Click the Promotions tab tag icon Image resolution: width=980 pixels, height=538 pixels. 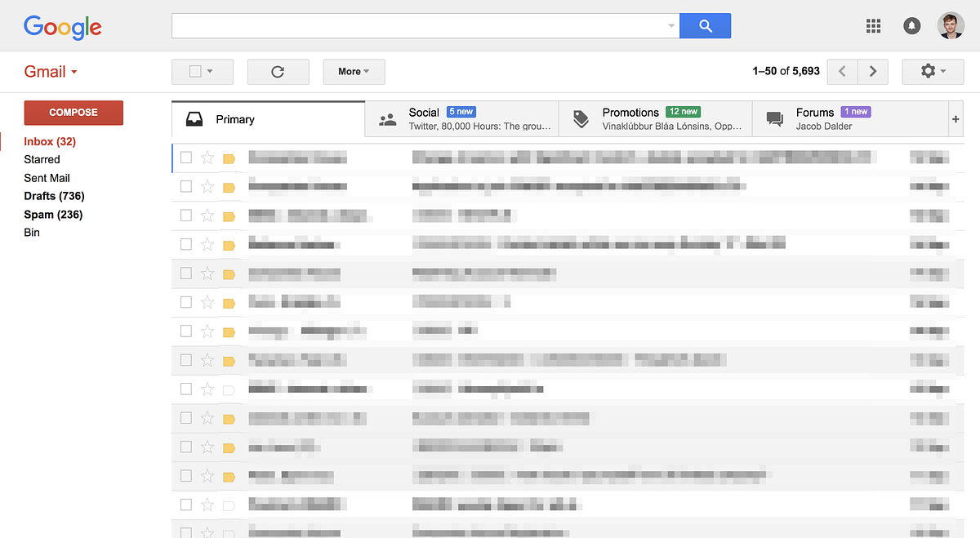(x=581, y=118)
